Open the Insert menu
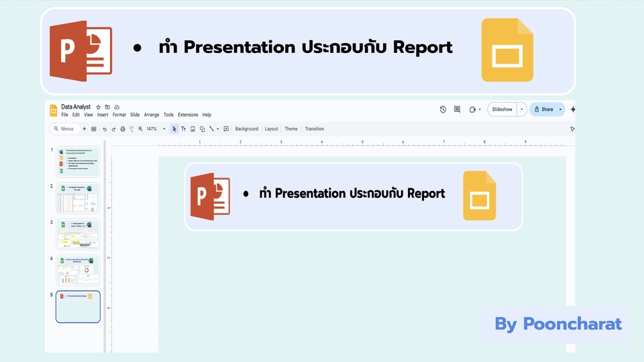The height and width of the screenshot is (362, 644). (x=103, y=115)
